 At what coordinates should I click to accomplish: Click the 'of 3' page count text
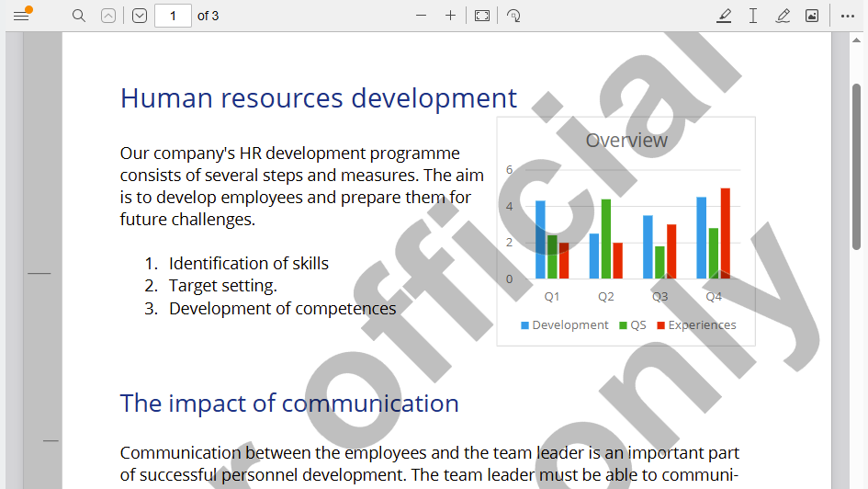(209, 16)
